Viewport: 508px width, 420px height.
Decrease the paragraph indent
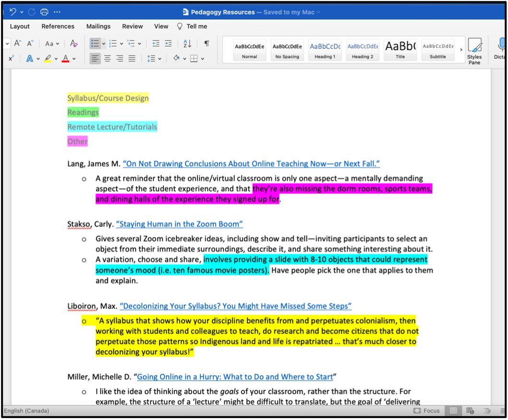[156, 44]
